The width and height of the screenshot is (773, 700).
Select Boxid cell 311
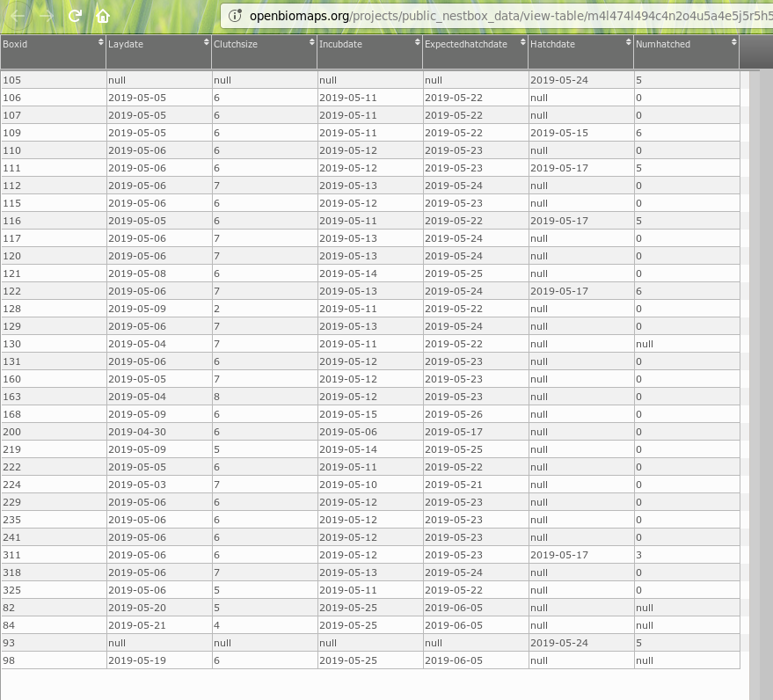(x=54, y=555)
